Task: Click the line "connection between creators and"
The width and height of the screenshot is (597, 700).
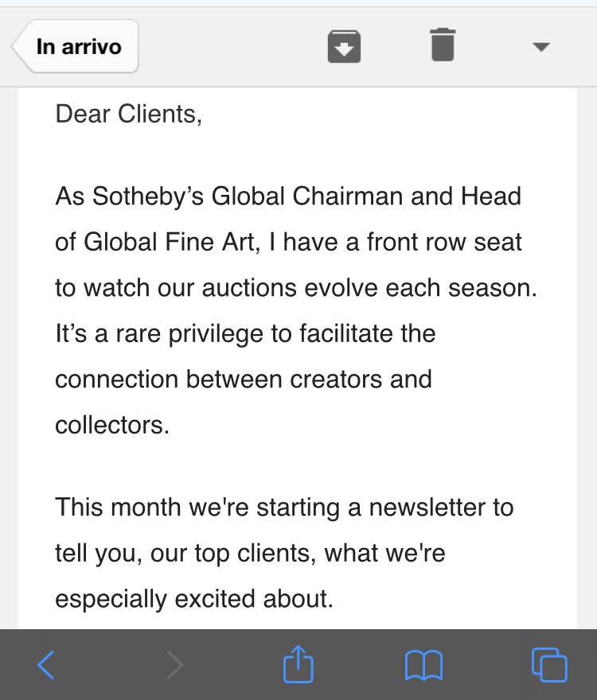Action: [x=244, y=379]
